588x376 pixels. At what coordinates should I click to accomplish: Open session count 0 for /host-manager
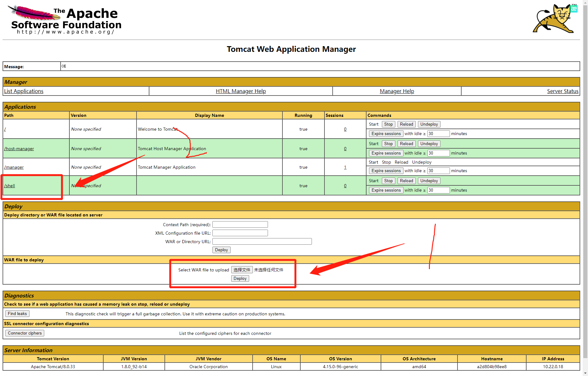coord(345,149)
